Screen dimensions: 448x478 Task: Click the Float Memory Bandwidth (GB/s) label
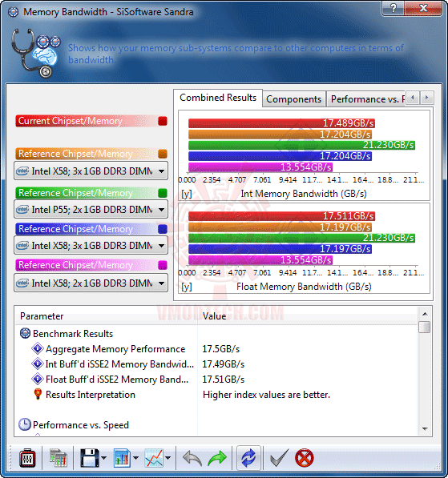click(304, 287)
